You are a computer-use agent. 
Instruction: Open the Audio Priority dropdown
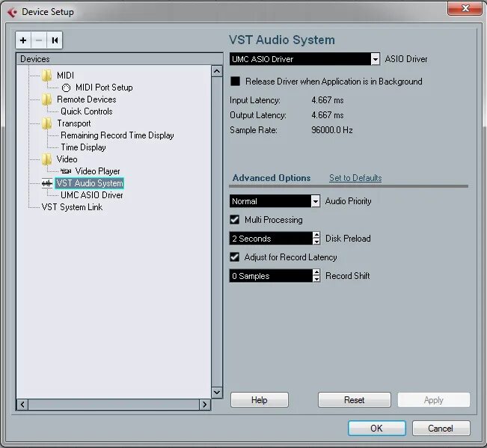tap(315, 201)
